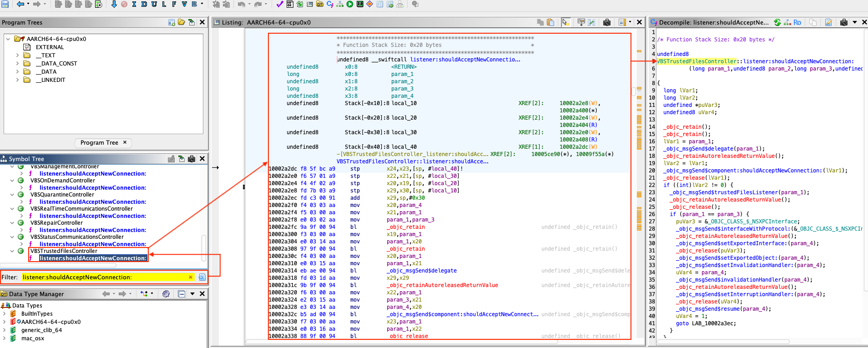
Task: Expand the generic_clib_64 data type archive
Action: [5, 330]
